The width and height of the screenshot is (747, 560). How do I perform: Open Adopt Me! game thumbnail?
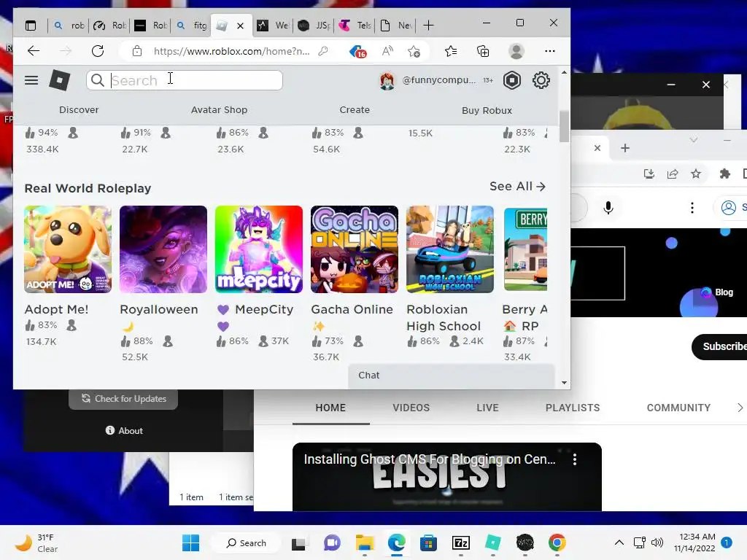(x=68, y=249)
